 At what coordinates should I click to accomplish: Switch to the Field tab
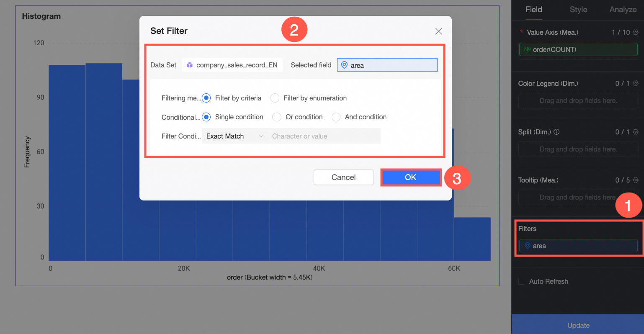pyautogui.click(x=533, y=10)
